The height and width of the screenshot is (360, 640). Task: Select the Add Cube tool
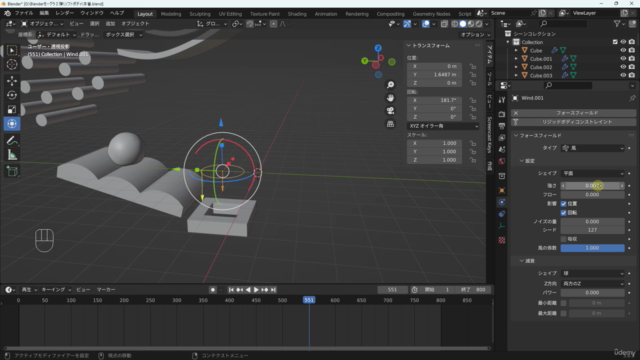tap(12, 171)
